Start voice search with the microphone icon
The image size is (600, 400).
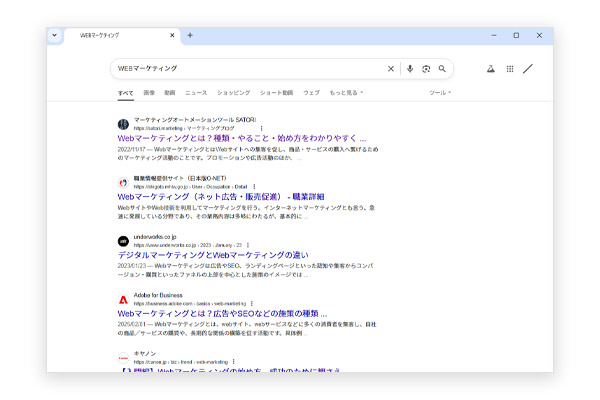pos(410,69)
